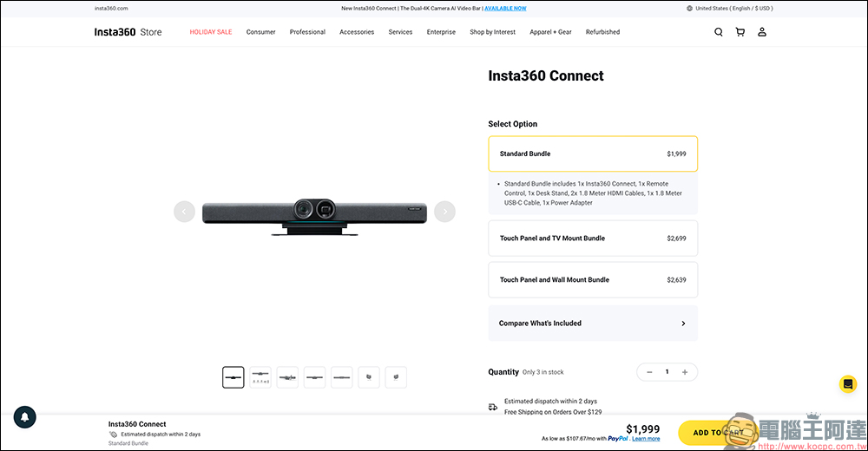The image size is (868, 451).
Task: Click the Insta360 Connect product title
Action: click(546, 75)
